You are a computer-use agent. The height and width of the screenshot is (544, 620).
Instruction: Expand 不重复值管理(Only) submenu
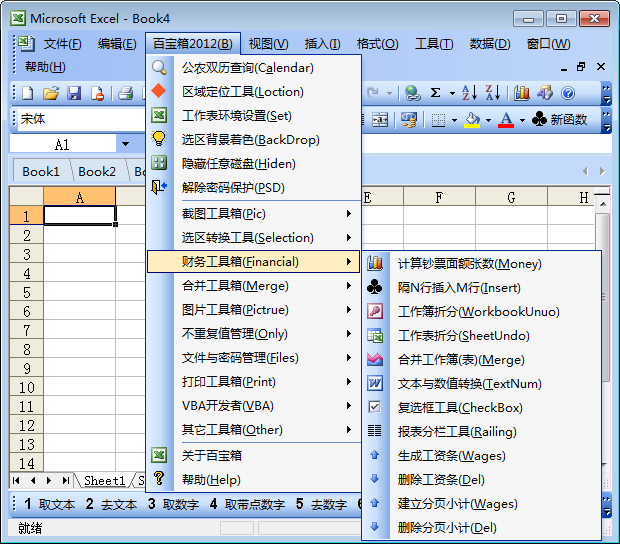pyautogui.click(x=253, y=334)
